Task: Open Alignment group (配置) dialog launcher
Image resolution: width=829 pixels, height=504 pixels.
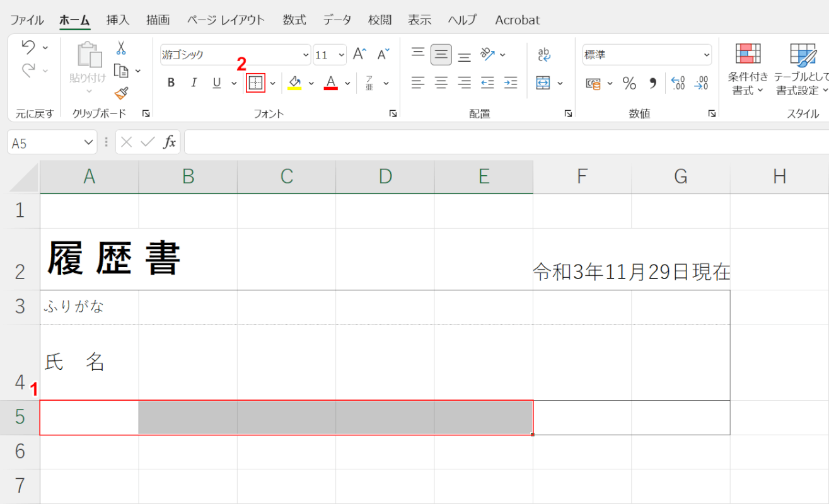Action: [568, 113]
